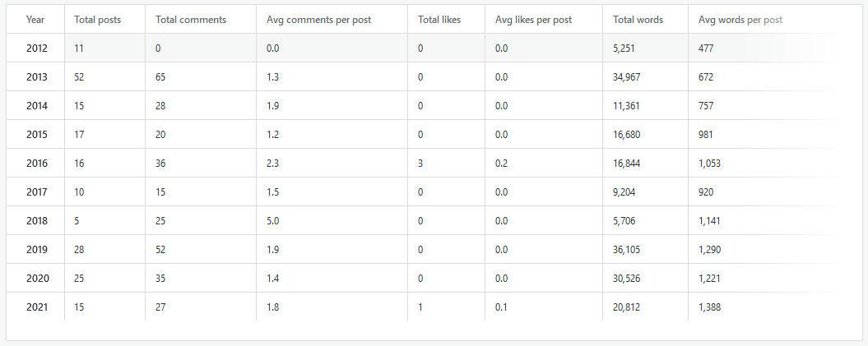Click the 2017 row year cell

point(36,192)
